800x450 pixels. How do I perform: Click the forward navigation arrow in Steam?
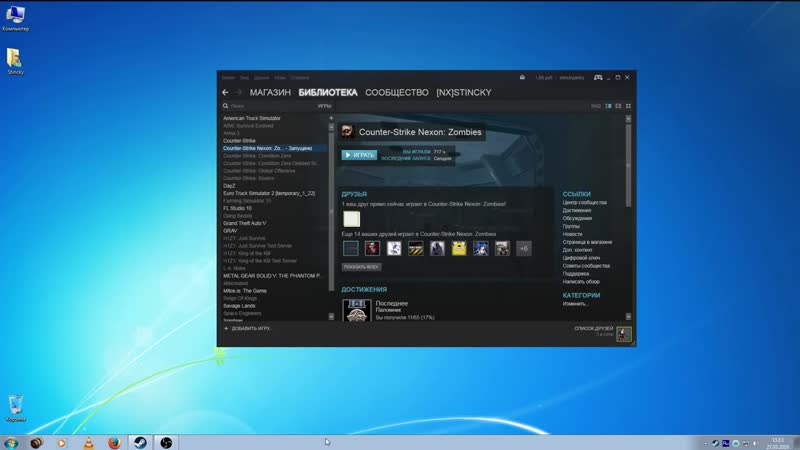tap(238, 92)
